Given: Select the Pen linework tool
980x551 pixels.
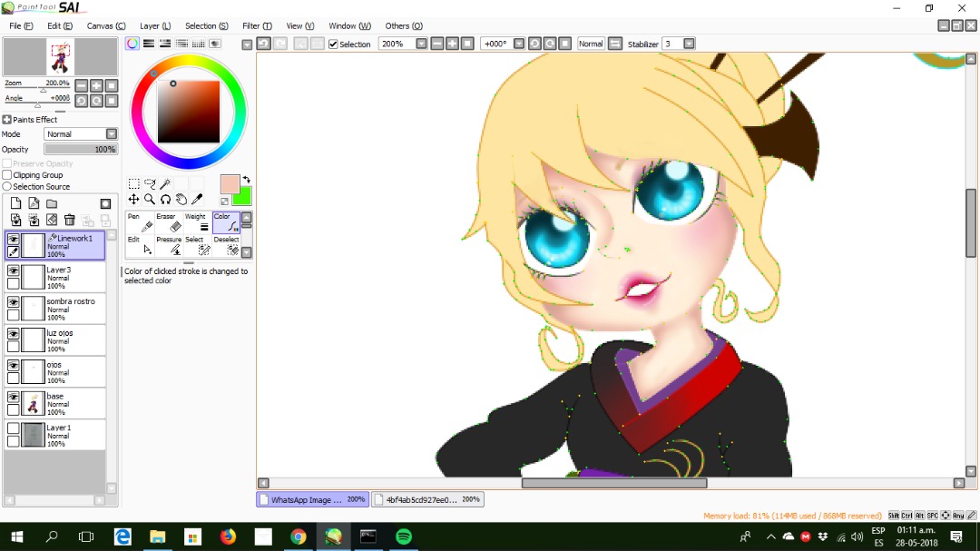Looking at the screenshot, I should click(139, 222).
